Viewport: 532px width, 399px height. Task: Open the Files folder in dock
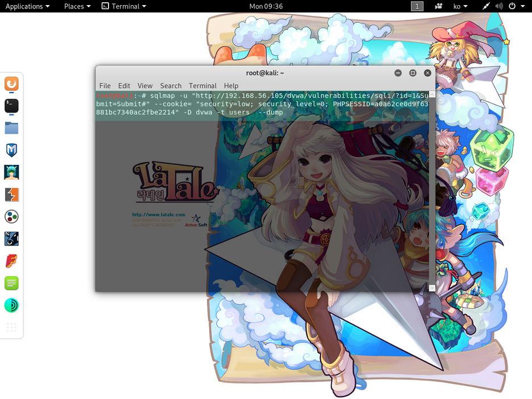click(11, 128)
